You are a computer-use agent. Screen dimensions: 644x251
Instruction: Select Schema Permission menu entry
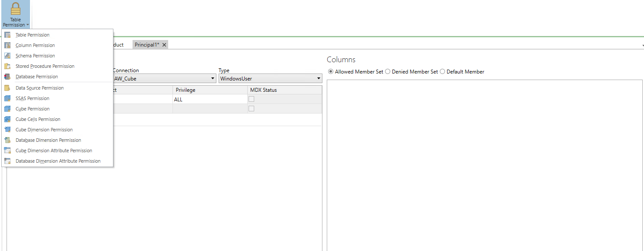[x=57, y=56]
